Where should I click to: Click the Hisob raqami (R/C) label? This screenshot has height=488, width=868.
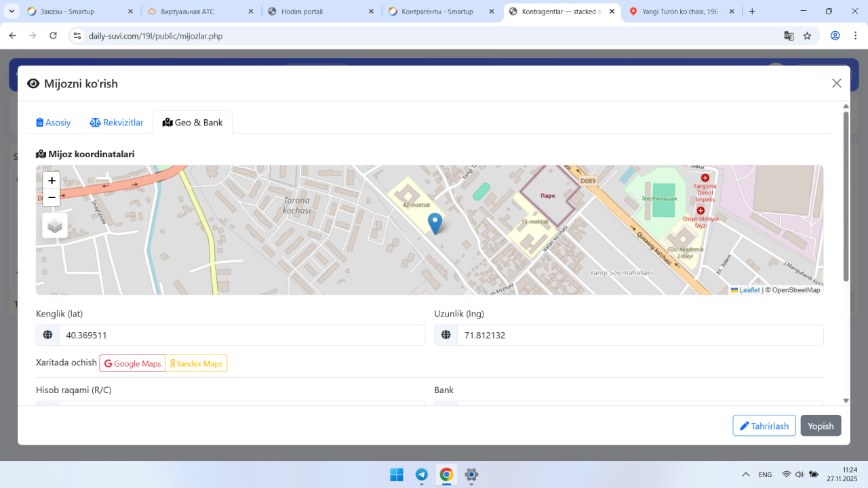click(x=74, y=390)
